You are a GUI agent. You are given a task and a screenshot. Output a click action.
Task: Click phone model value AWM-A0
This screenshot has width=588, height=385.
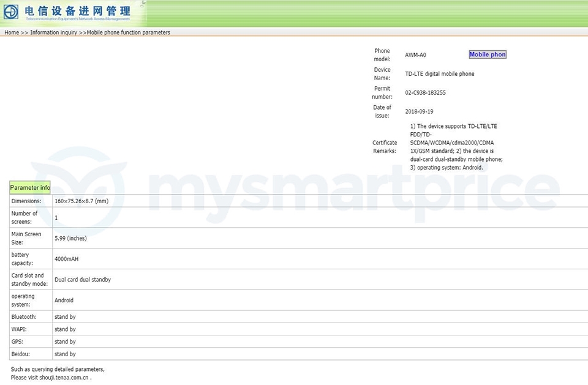[415, 55]
